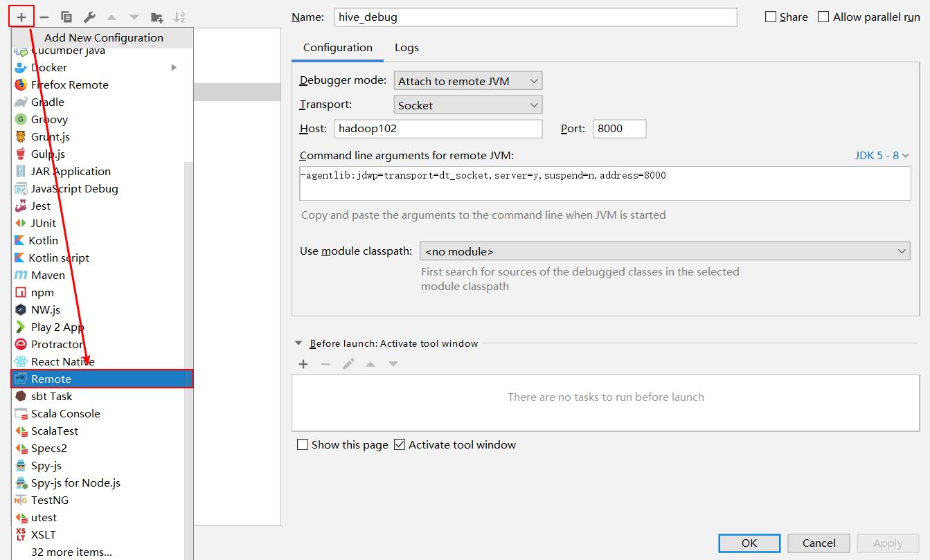
Task: Choose Maven from the configuration list
Action: (x=48, y=275)
